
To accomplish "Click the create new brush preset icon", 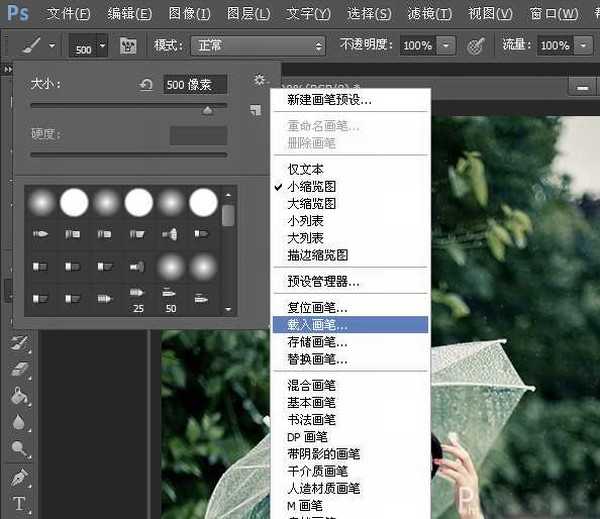I will point(256,109).
